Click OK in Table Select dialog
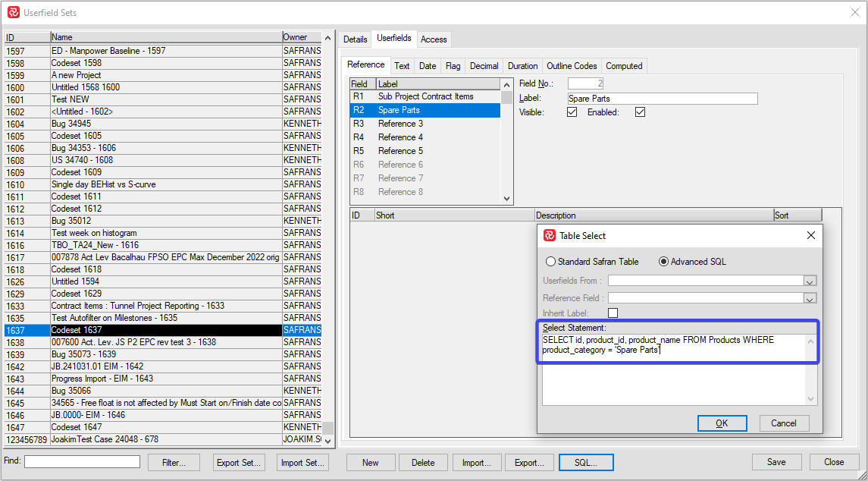This screenshot has height=481, width=868. click(722, 423)
